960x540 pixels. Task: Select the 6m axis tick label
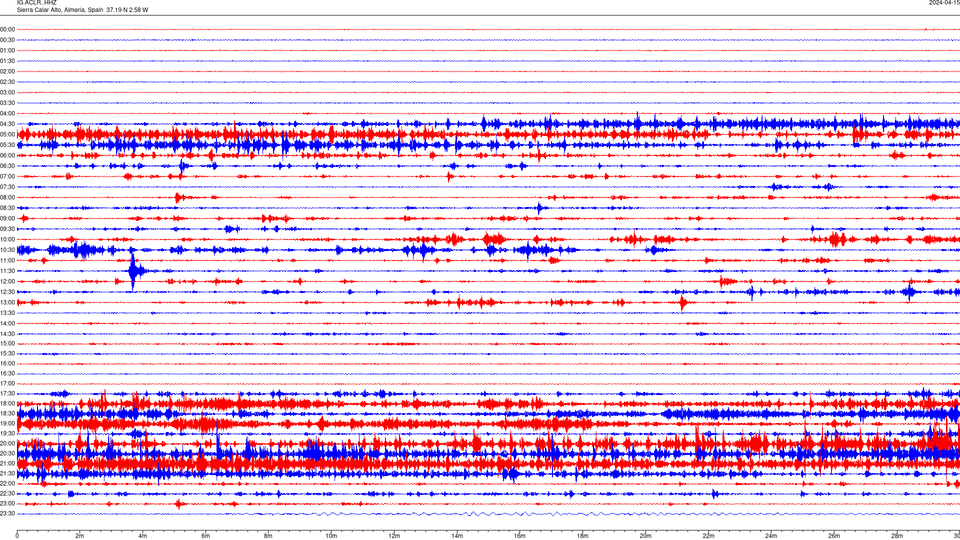[x=205, y=536]
